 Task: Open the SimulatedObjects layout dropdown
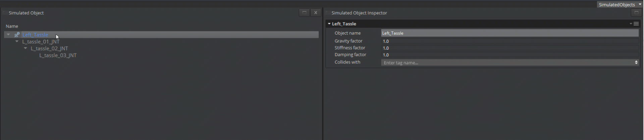click(620, 4)
